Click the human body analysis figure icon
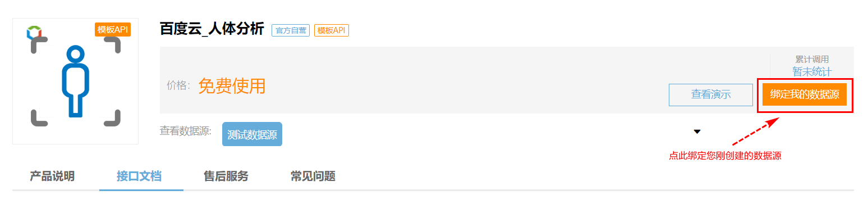The image size is (868, 213). click(75, 81)
